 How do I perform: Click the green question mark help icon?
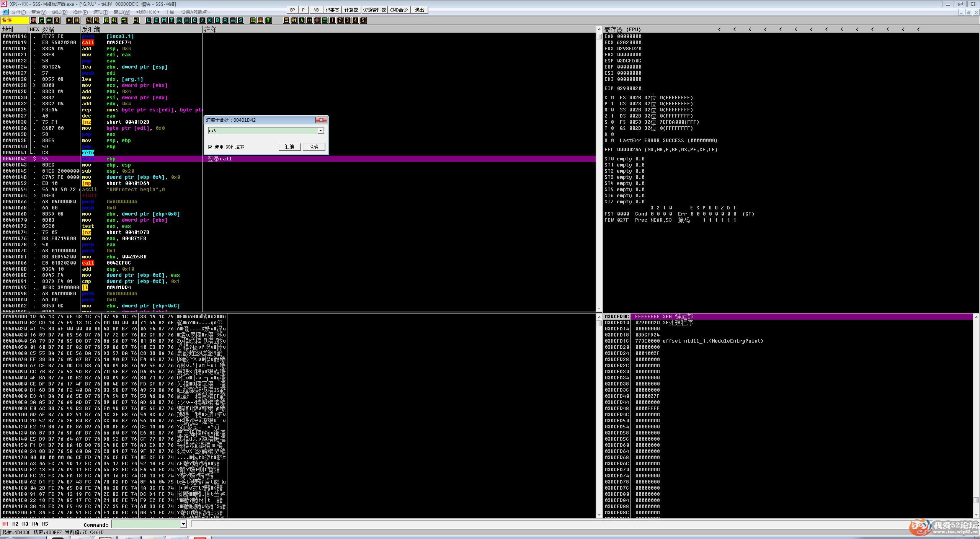[x=268, y=20]
